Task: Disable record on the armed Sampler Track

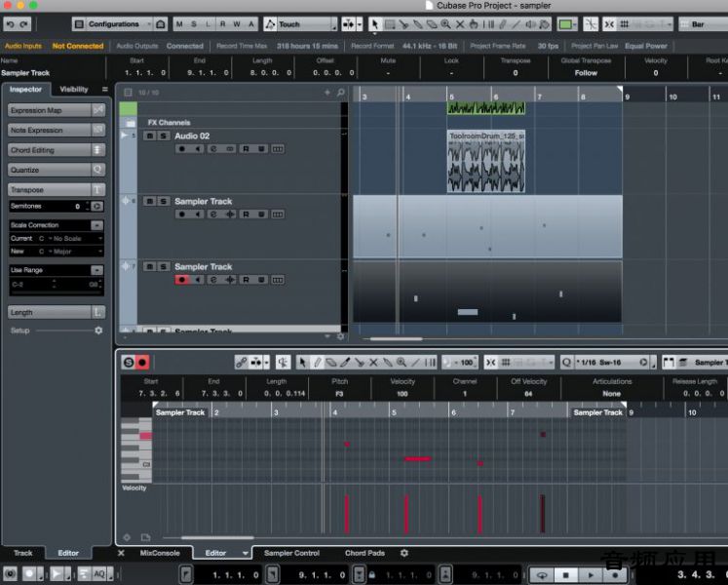Action: (182, 280)
